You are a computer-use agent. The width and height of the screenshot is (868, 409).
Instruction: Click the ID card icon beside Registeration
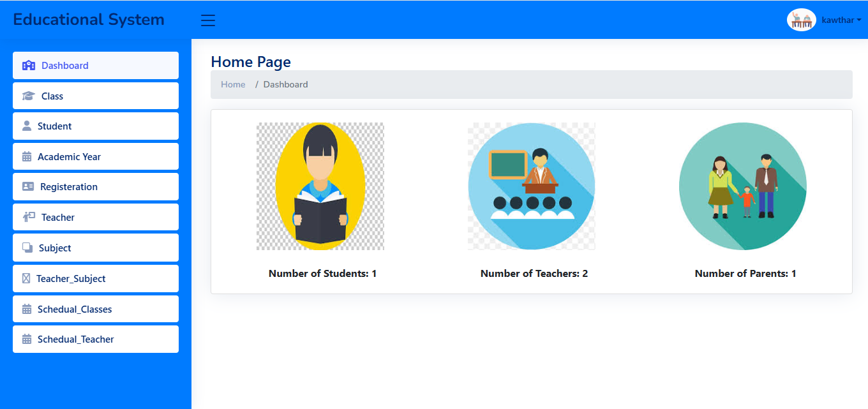28,187
